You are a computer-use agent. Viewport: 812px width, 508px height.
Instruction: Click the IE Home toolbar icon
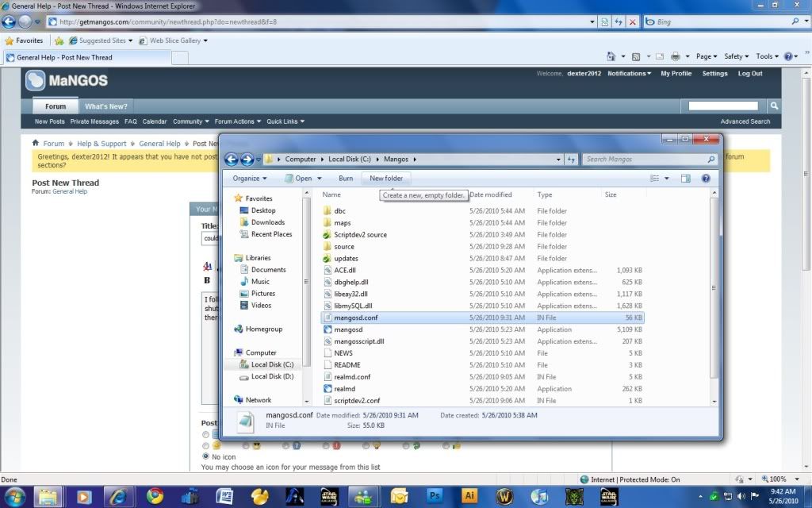611,56
